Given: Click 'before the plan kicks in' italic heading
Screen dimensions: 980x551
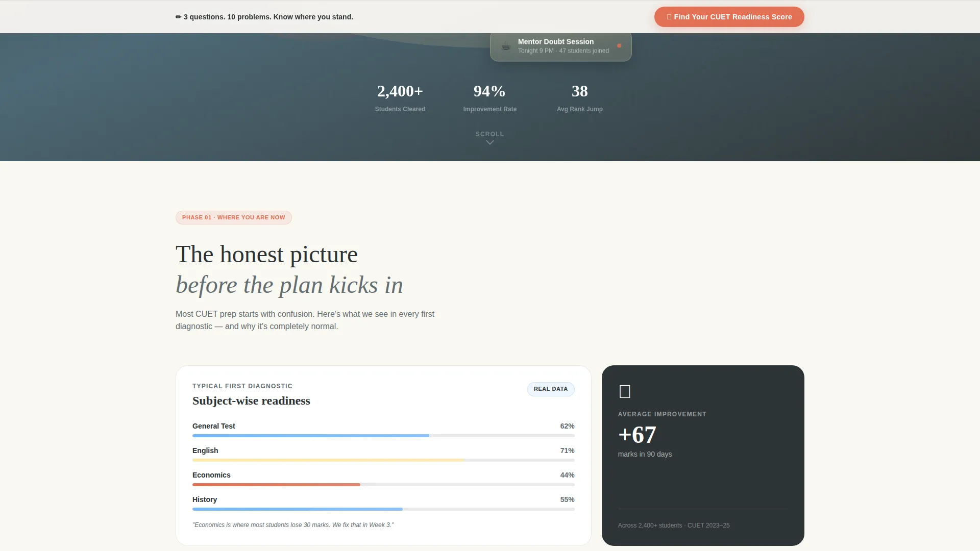Looking at the screenshot, I should coord(289,285).
